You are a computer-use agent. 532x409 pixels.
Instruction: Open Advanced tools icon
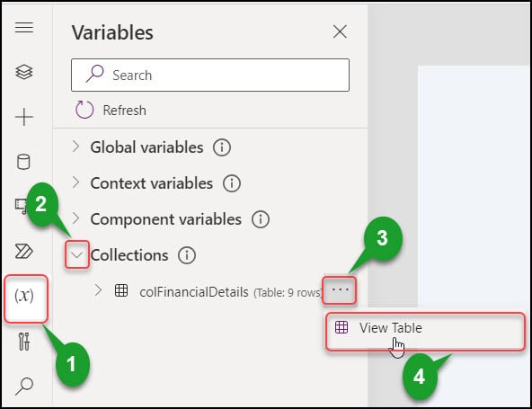coord(24,341)
